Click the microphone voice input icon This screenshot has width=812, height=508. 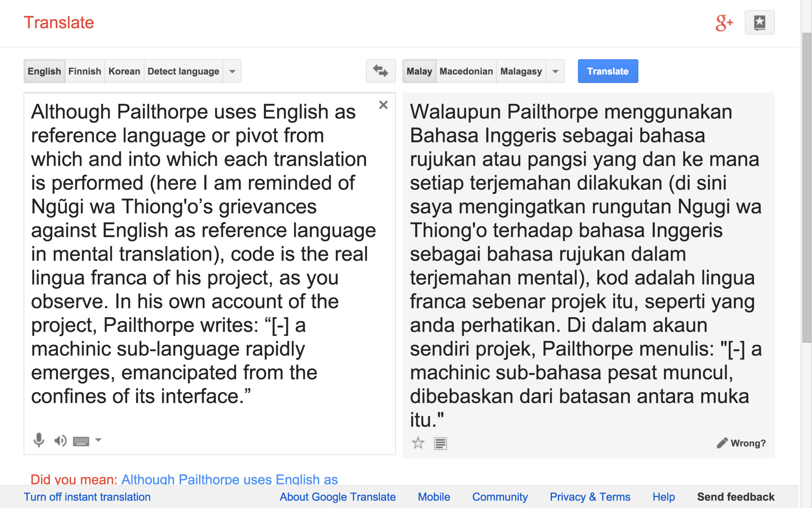[38, 440]
